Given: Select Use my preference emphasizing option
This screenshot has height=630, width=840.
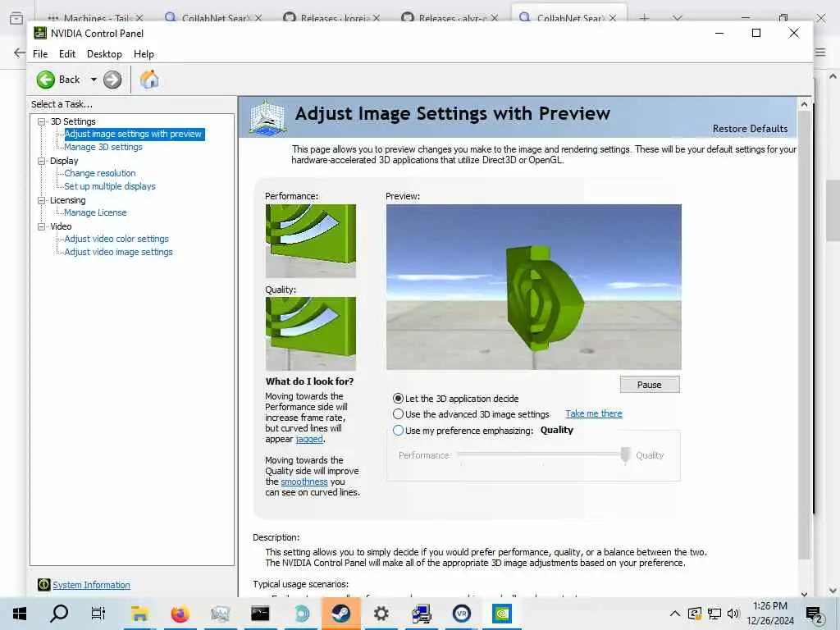Looking at the screenshot, I should pyautogui.click(x=398, y=430).
